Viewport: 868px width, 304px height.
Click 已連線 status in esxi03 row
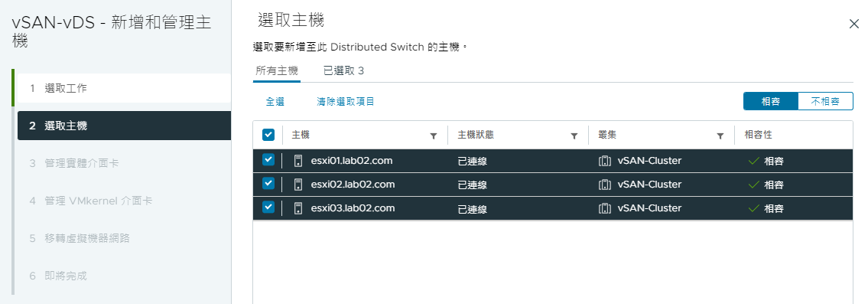tap(472, 209)
